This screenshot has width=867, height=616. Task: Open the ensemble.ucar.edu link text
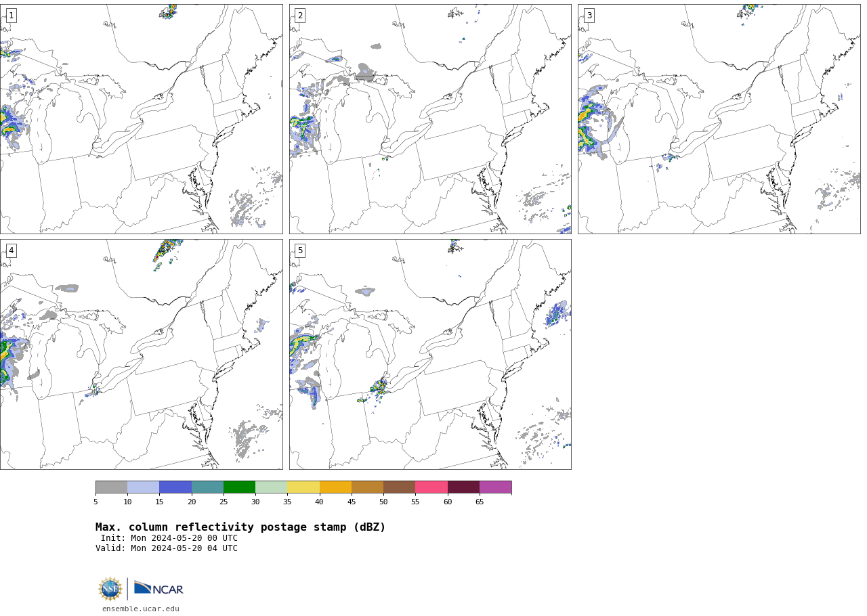pyautogui.click(x=141, y=609)
